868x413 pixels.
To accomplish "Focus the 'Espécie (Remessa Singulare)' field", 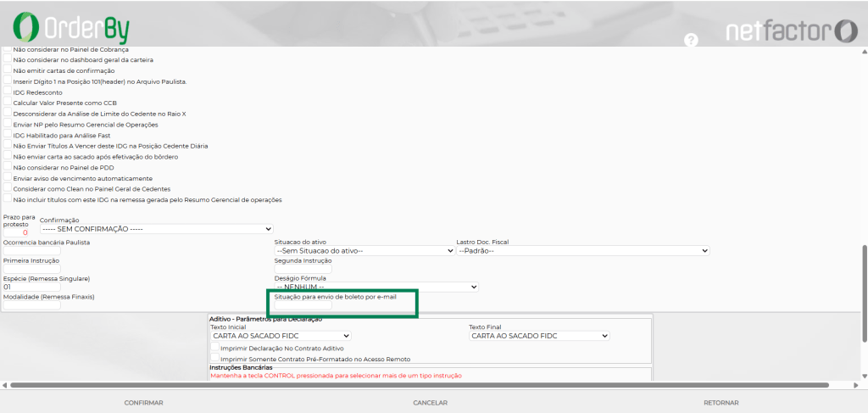I will pyautogui.click(x=32, y=287).
